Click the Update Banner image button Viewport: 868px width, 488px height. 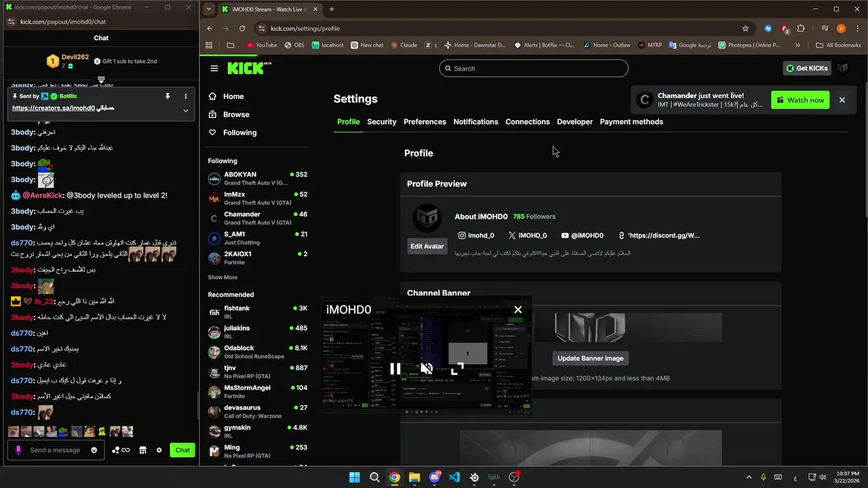590,358
